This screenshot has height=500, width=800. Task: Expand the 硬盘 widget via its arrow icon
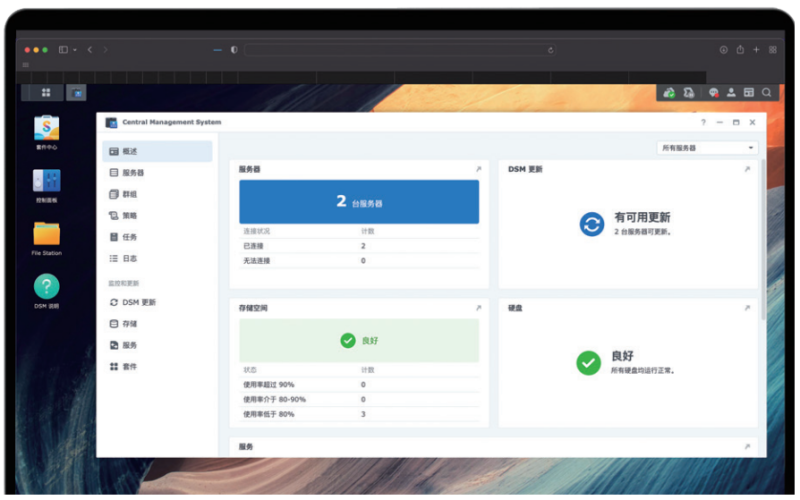coord(747,308)
